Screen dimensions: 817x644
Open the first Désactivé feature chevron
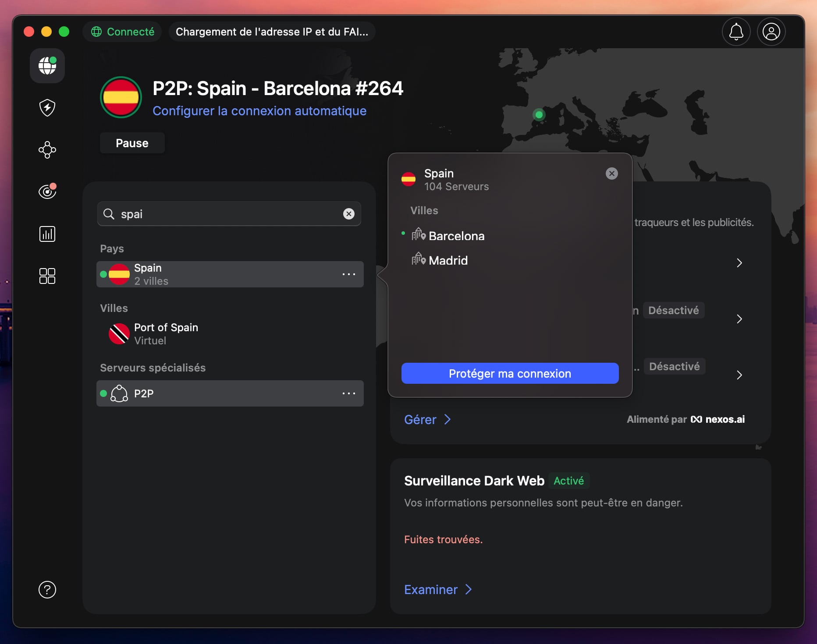[740, 318]
